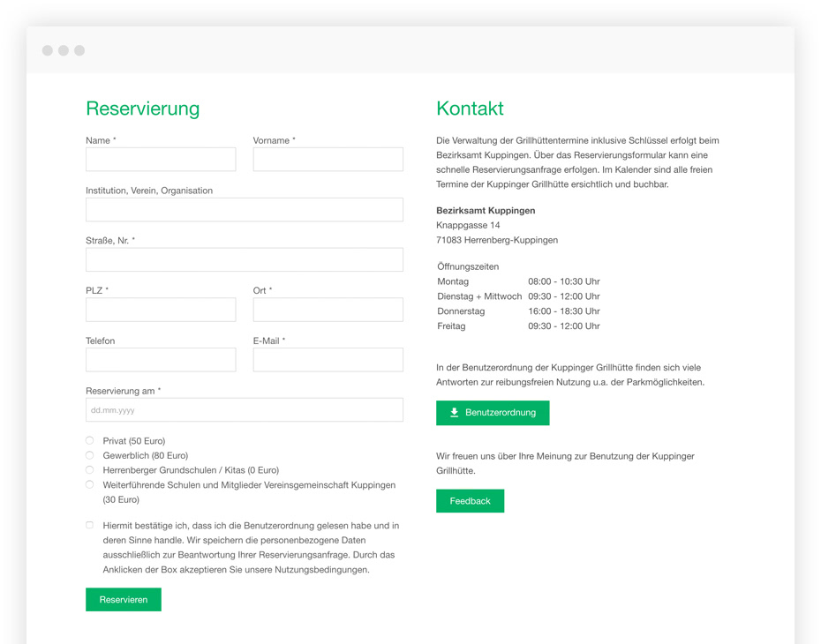Click the third window control dot
This screenshot has width=821, height=644.
pos(79,50)
